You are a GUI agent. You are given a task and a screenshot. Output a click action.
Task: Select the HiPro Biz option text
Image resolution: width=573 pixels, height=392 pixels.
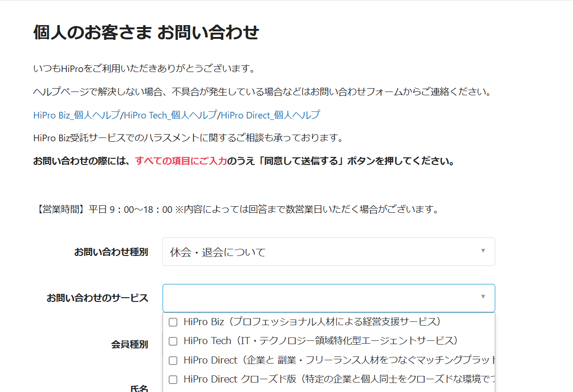click(313, 322)
